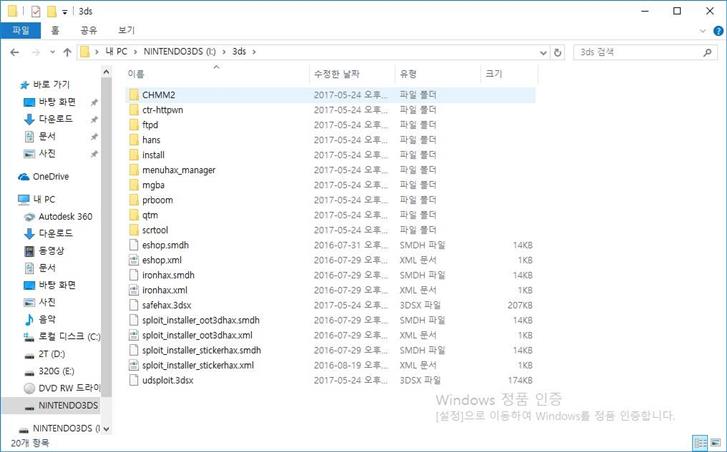Go back with the Back arrow
Viewport: 727px width, 452px height.
click(15, 52)
